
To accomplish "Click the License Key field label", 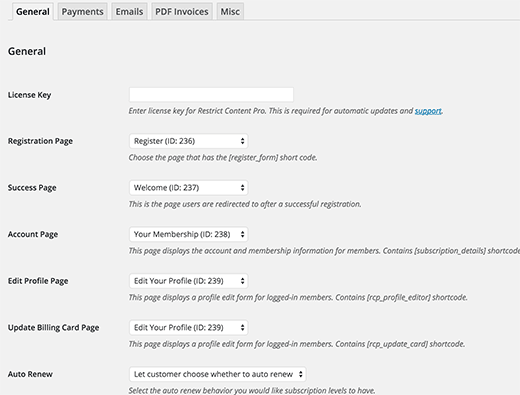I will (29, 95).
